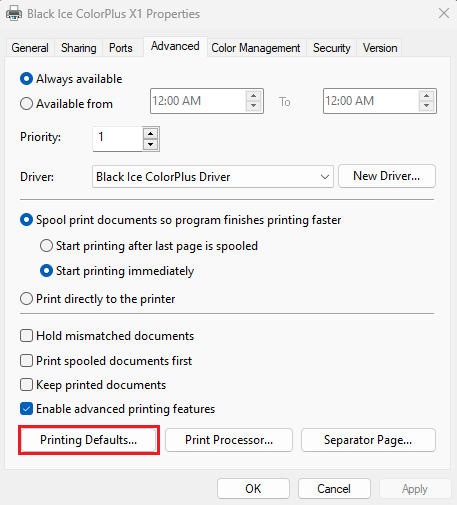Viewport: 457px width, 505px height.
Task: Go to the Security tab
Action: coord(332,48)
